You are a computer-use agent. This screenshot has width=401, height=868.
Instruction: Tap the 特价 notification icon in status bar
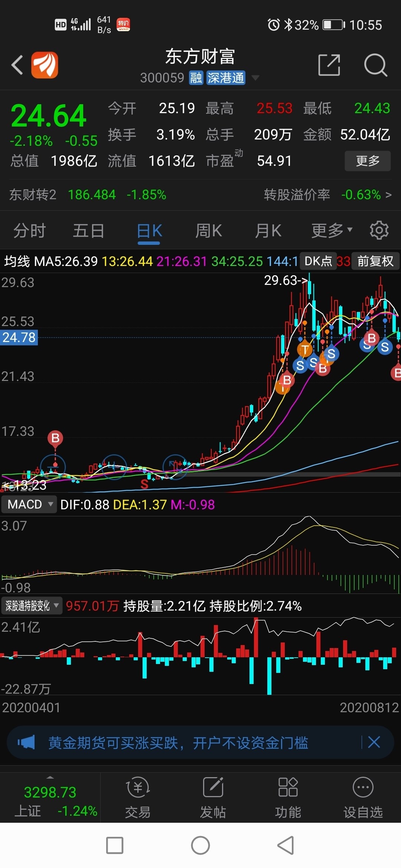pyautogui.click(x=123, y=25)
